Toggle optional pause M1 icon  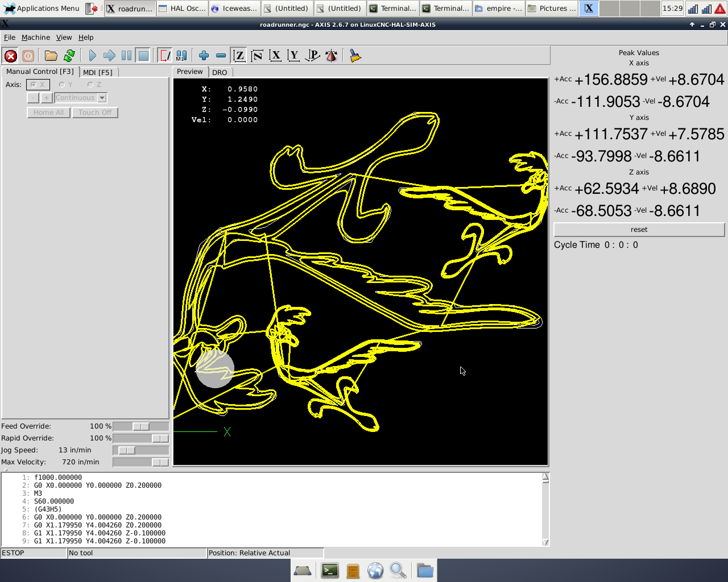point(181,56)
